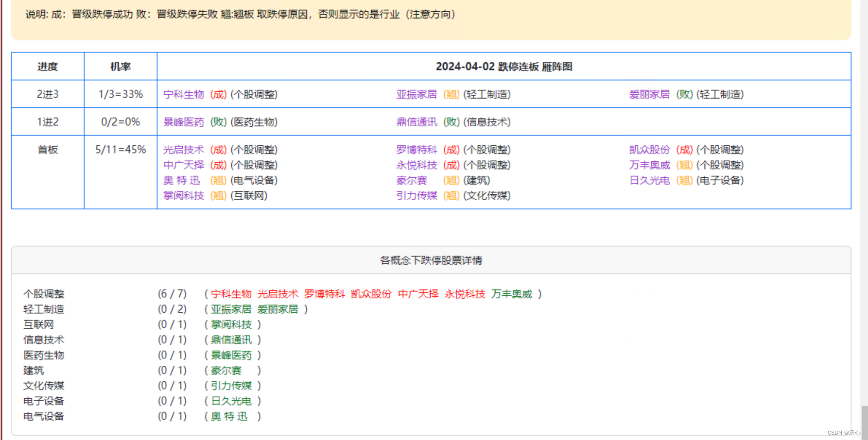Click green 日久光电 in the 电子设备 details row
Screen dimensions: 868x440
231,401
